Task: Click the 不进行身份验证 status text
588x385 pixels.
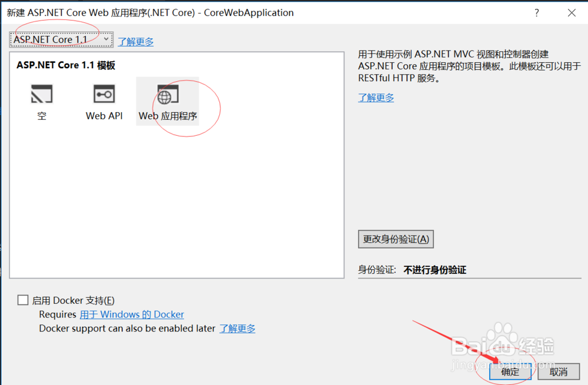Action: (x=435, y=270)
